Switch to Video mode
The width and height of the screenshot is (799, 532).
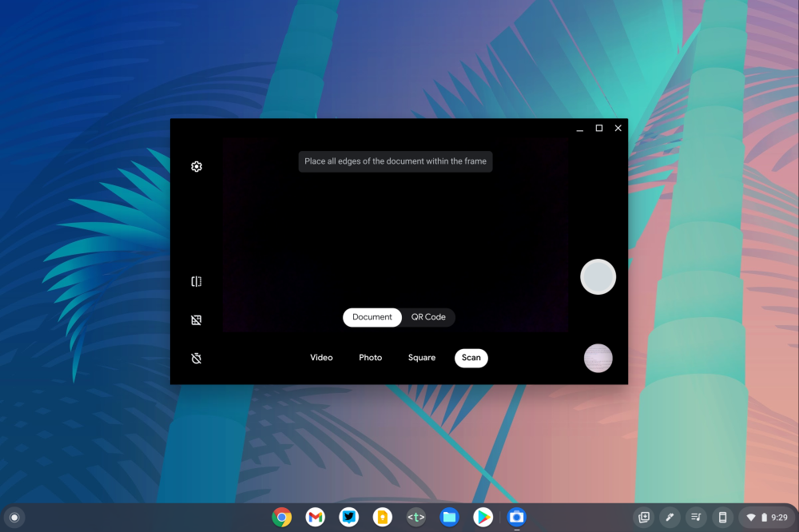[x=321, y=358]
